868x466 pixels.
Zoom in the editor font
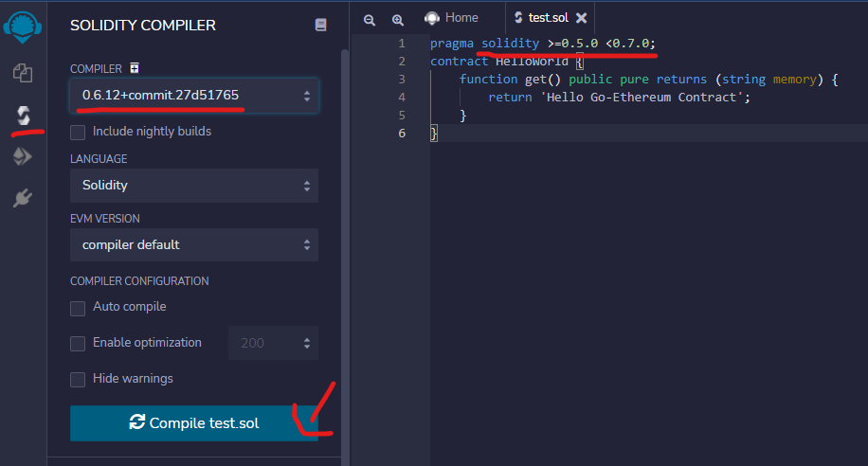pos(397,20)
